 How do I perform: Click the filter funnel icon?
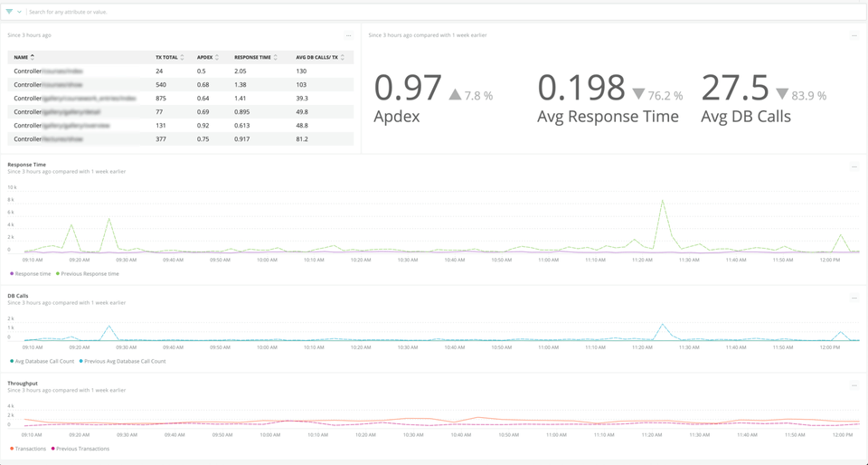tap(9, 11)
